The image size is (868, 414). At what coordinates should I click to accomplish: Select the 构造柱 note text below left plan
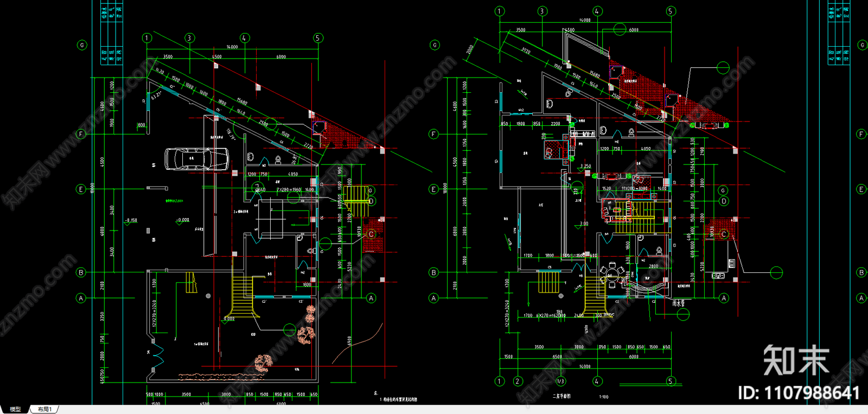pos(398,399)
